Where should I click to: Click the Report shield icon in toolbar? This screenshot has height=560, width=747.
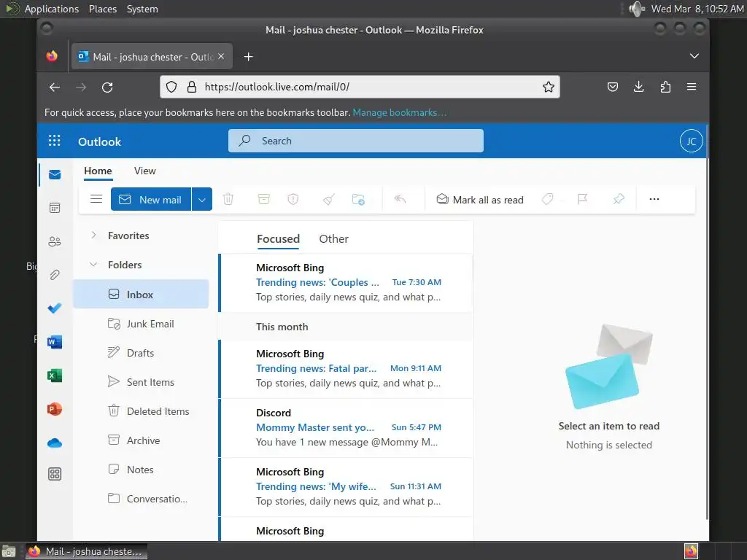293,199
